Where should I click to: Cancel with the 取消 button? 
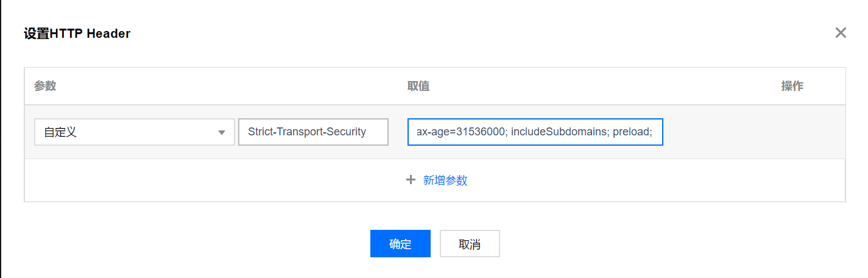pos(470,244)
